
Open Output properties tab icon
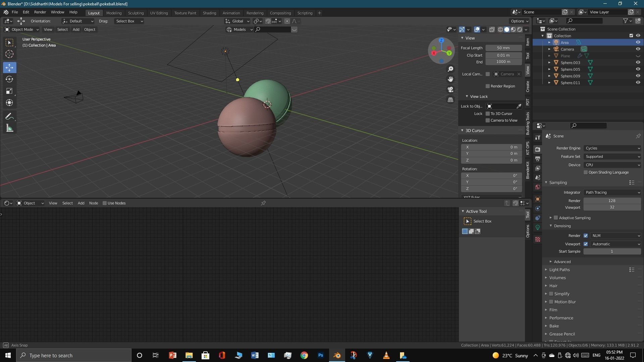coord(538,159)
